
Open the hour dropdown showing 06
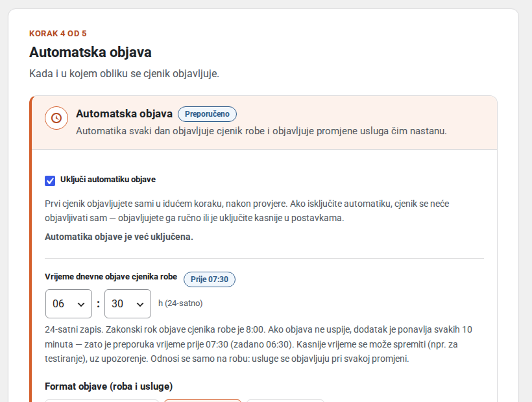coord(69,303)
